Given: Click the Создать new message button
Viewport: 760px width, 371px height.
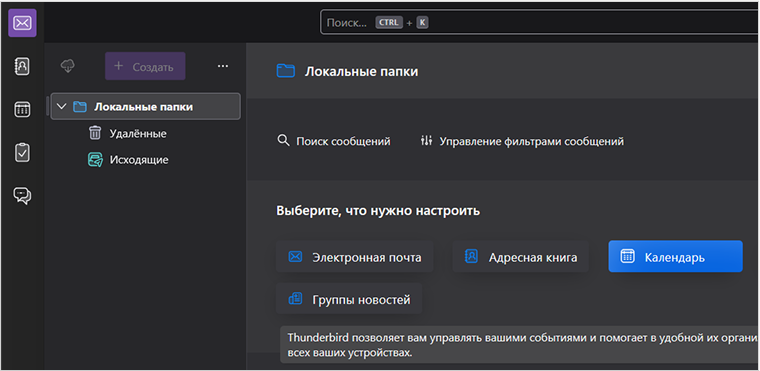Looking at the screenshot, I should coord(145,66).
